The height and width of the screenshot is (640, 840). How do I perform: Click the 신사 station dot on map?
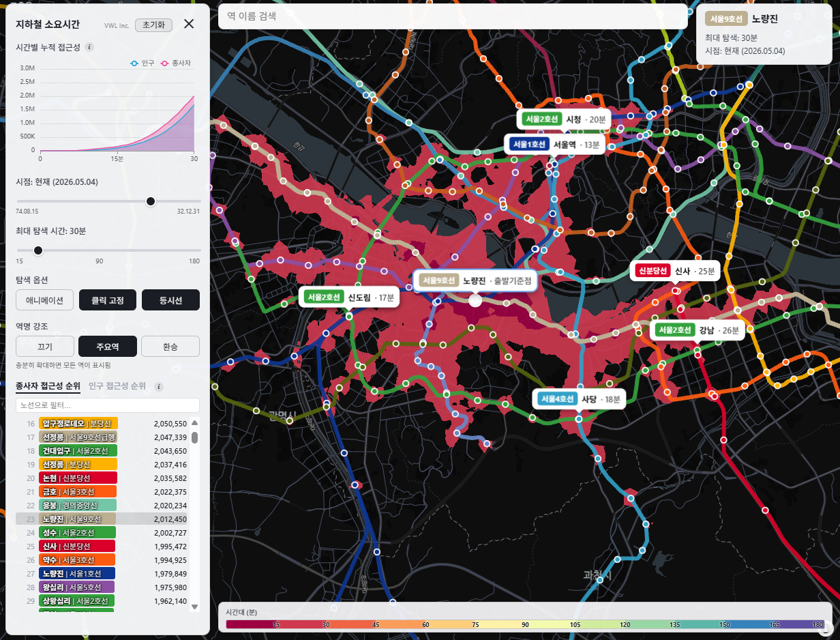coord(676,291)
